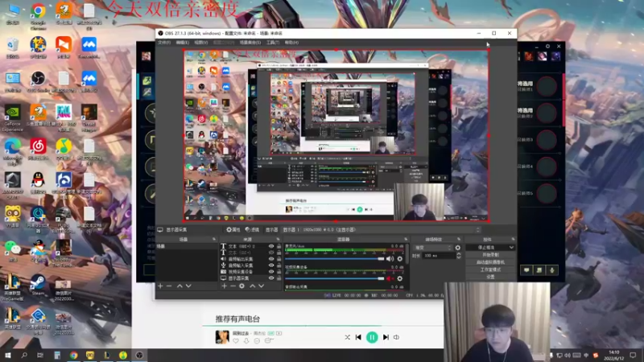The height and width of the screenshot is (362, 644).
Task: Mute the first mixer channel speaker icon
Action: 390,259
